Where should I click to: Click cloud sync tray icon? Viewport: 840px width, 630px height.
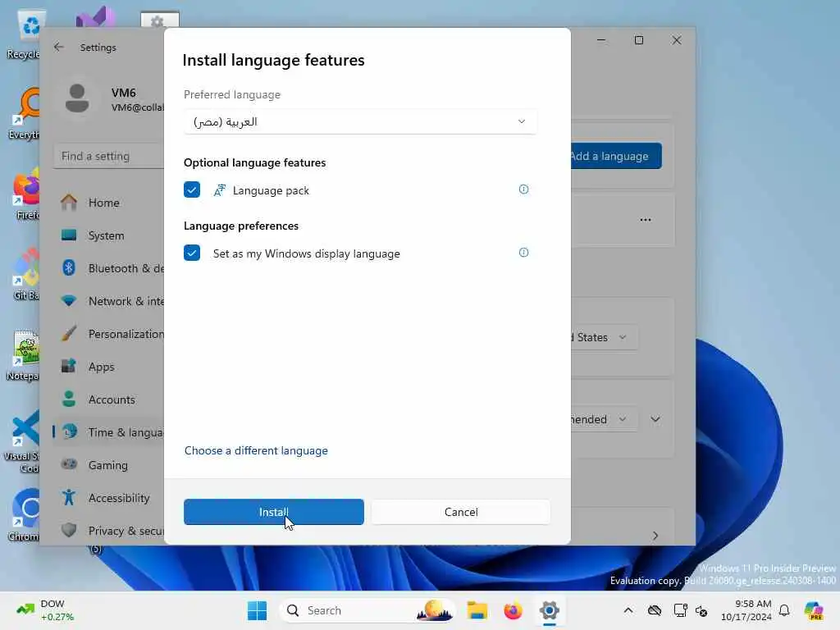pyautogui.click(x=654, y=610)
